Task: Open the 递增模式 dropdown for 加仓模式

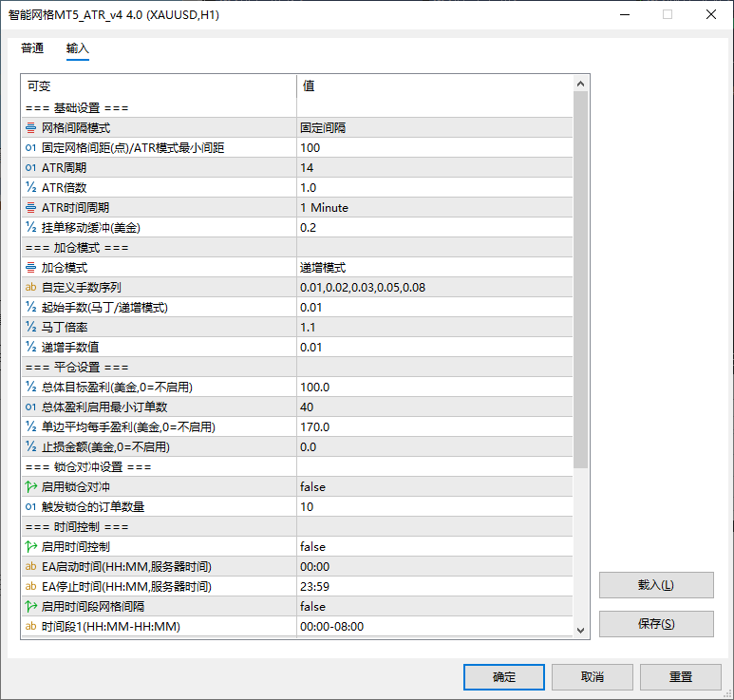Action: [x=435, y=267]
